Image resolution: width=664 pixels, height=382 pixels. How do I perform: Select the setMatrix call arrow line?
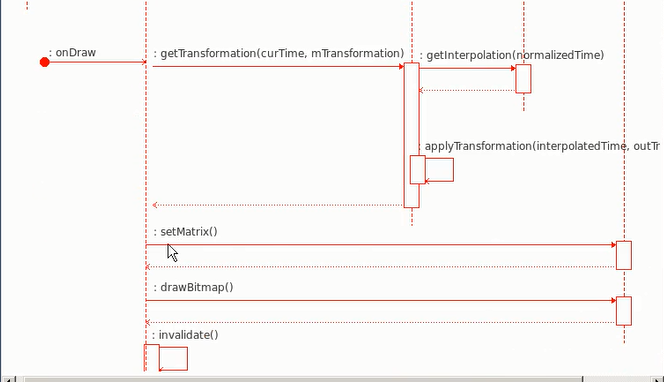click(x=381, y=245)
